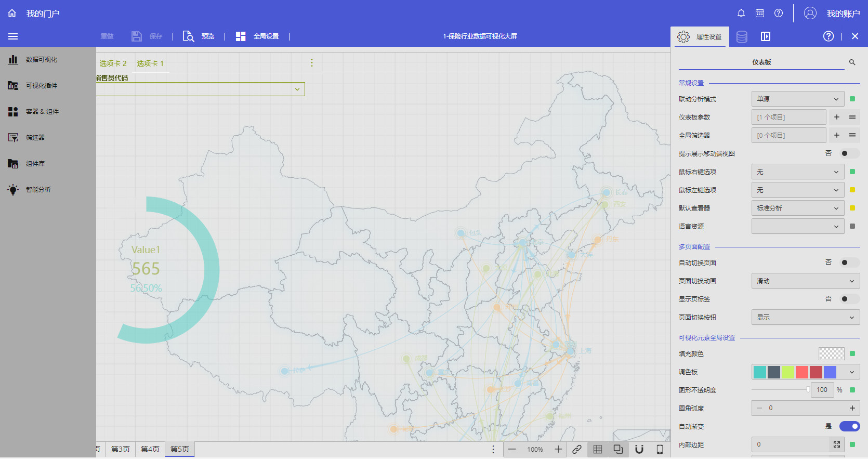The image size is (868, 459).
Task: Open the data source database icon
Action: coord(742,36)
